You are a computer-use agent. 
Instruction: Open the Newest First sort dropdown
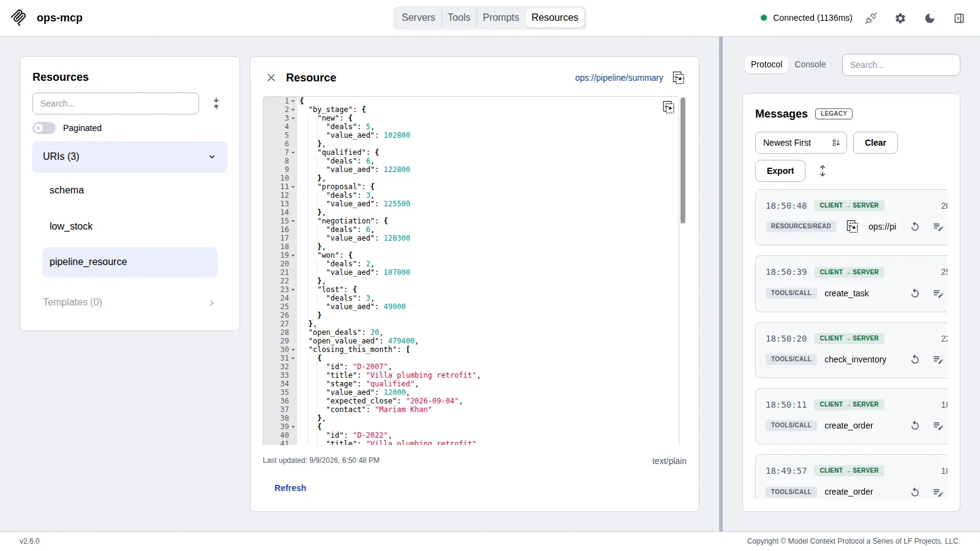(x=801, y=143)
